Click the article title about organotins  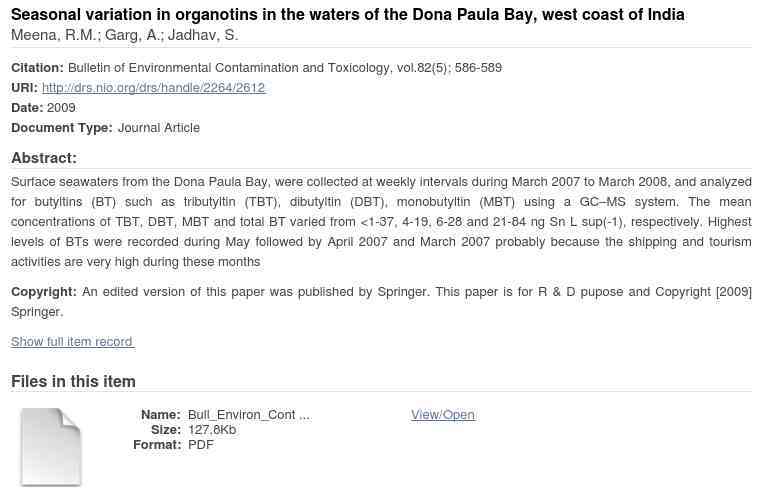click(x=348, y=15)
